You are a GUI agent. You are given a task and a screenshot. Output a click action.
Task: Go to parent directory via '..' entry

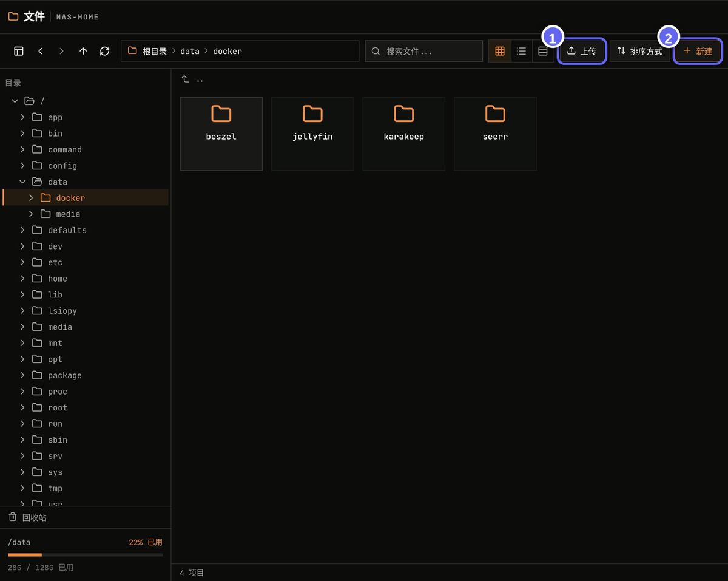pyautogui.click(x=193, y=80)
